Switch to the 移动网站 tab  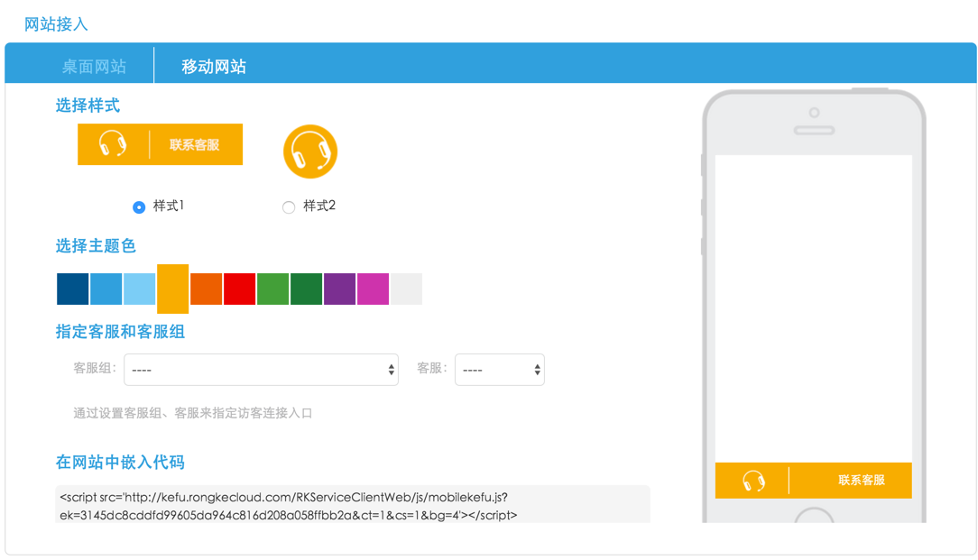coord(214,67)
